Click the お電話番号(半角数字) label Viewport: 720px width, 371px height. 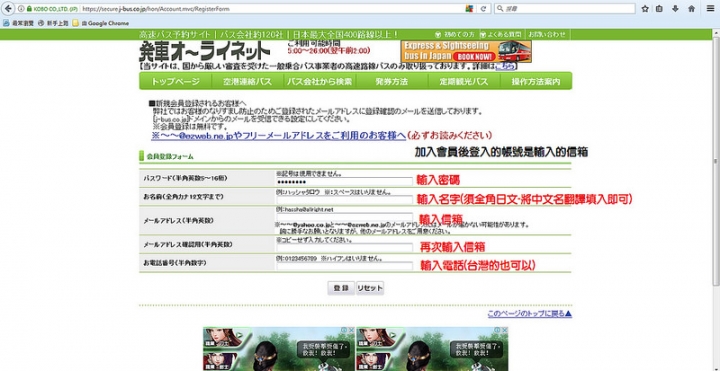point(174,263)
